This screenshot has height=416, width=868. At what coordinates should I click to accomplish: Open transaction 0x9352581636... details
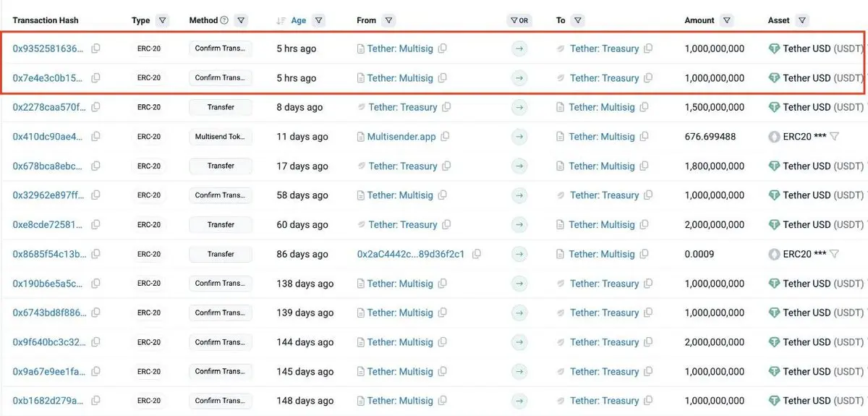click(48, 48)
